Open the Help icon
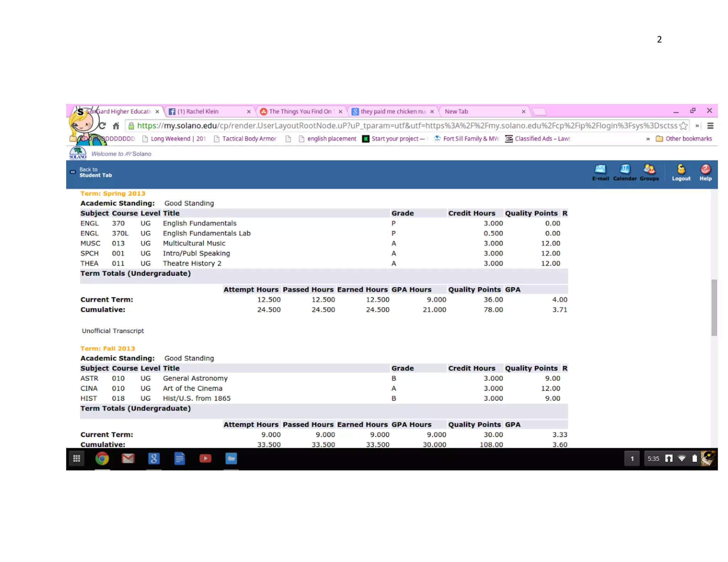The image size is (728, 562). click(705, 172)
